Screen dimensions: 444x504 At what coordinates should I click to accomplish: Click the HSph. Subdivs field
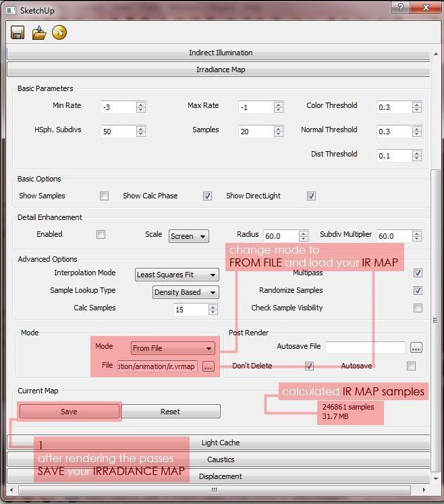(118, 132)
